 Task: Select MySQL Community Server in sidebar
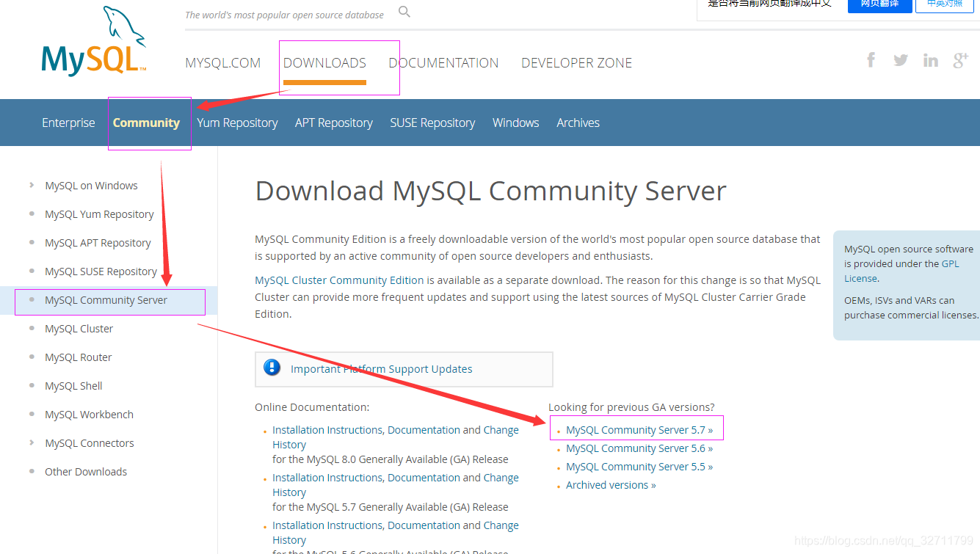tap(106, 300)
